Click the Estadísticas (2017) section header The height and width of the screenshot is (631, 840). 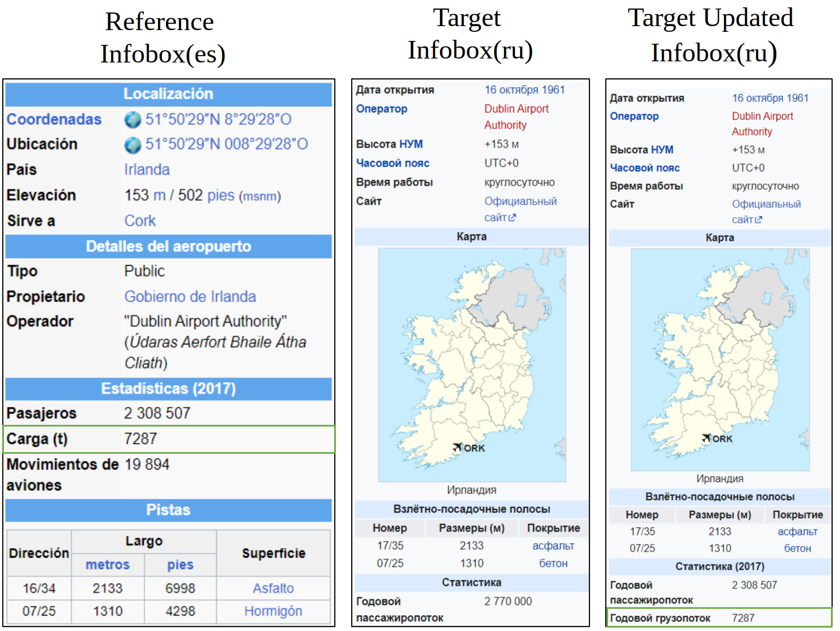[169, 388]
